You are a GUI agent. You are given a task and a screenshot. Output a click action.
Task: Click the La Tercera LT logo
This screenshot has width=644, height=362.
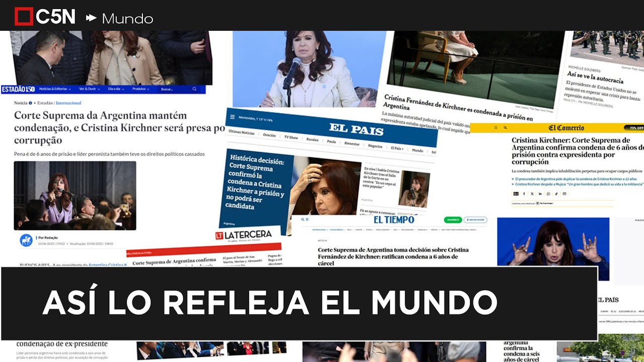219,235
